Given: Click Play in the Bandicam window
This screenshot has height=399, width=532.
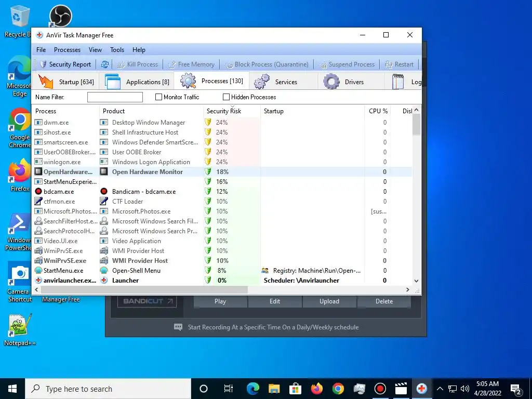Looking at the screenshot, I should (220, 301).
